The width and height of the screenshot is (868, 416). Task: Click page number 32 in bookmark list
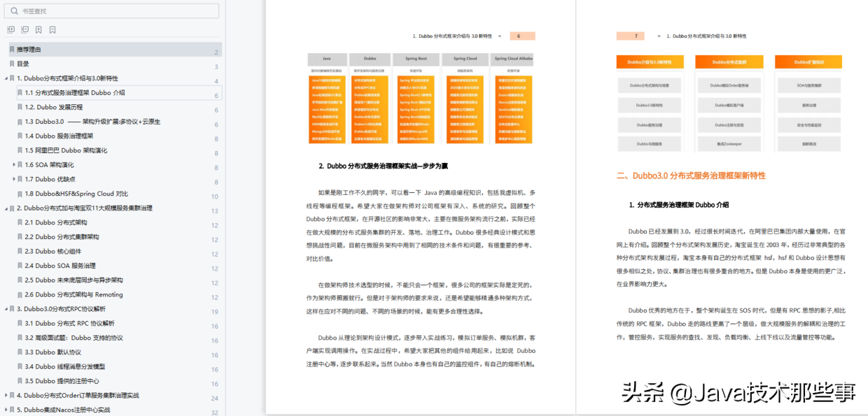(x=215, y=413)
